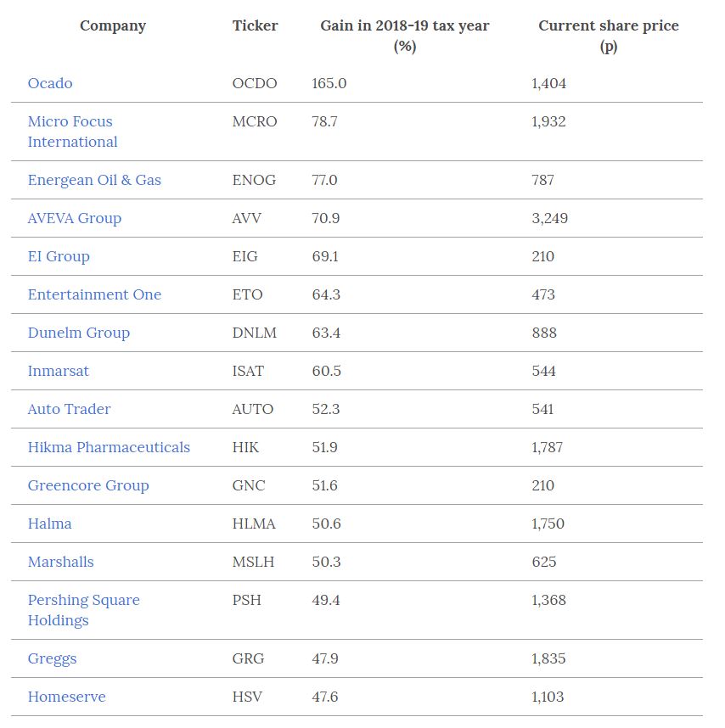Select the Hikma Pharmaceuticals link

coord(109,447)
